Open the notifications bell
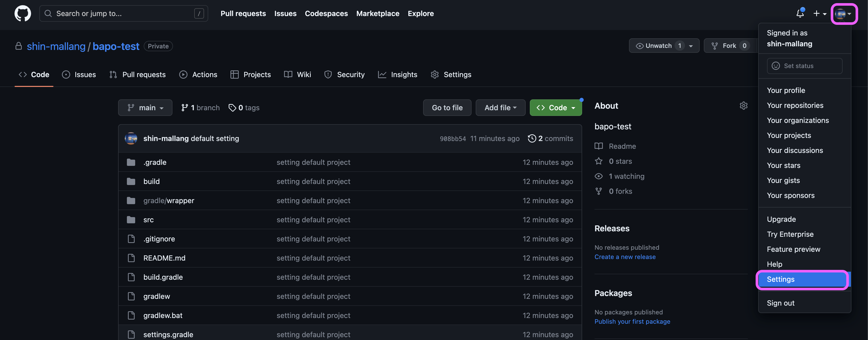The width and height of the screenshot is (868, 340). point(800,13)
